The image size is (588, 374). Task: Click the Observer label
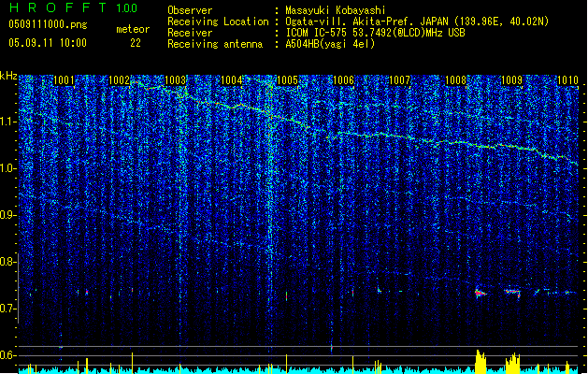(190, 10)
